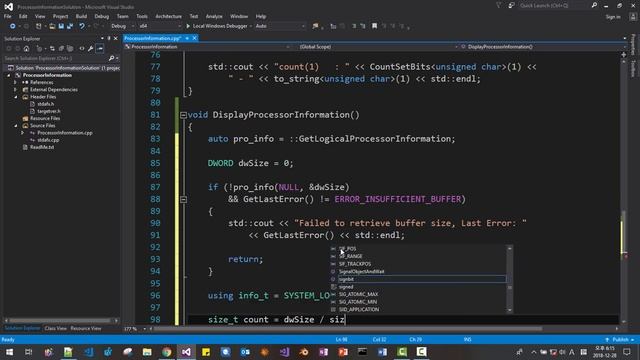Toggle auto-hide pin of Solution Explorer
The height and width of the screenshot is (360, 640).
click(x=109, y=38)
